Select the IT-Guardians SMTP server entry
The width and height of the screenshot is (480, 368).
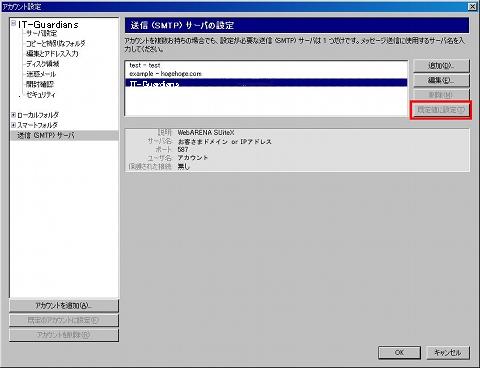click(266, 83)
